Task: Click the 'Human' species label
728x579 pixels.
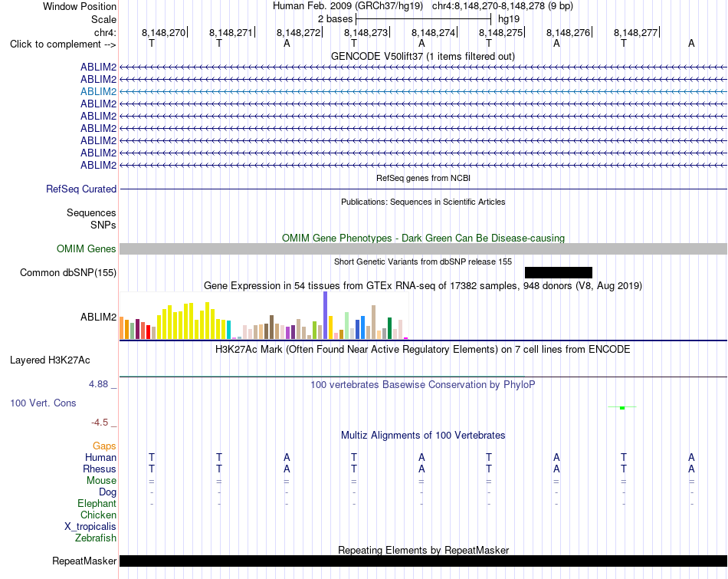Action: pos(100,457)
